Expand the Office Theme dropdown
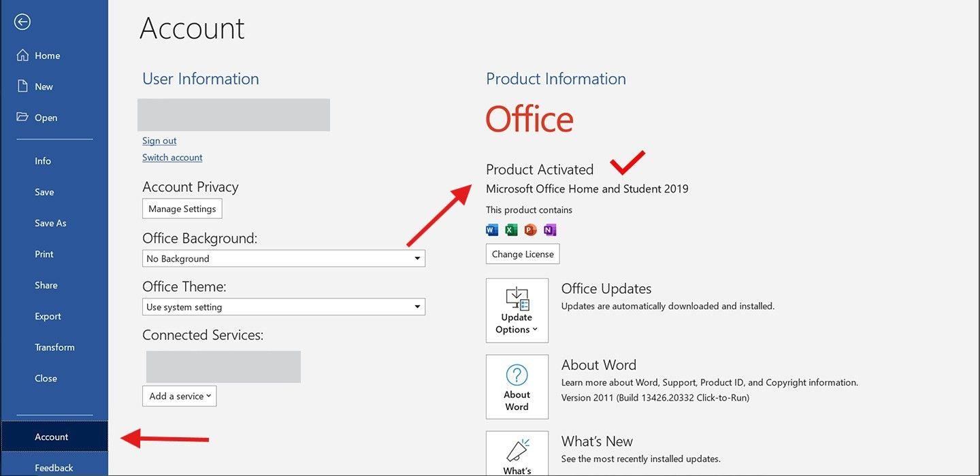The width and height of the screenshot is (980, 476). coord(417,307)
